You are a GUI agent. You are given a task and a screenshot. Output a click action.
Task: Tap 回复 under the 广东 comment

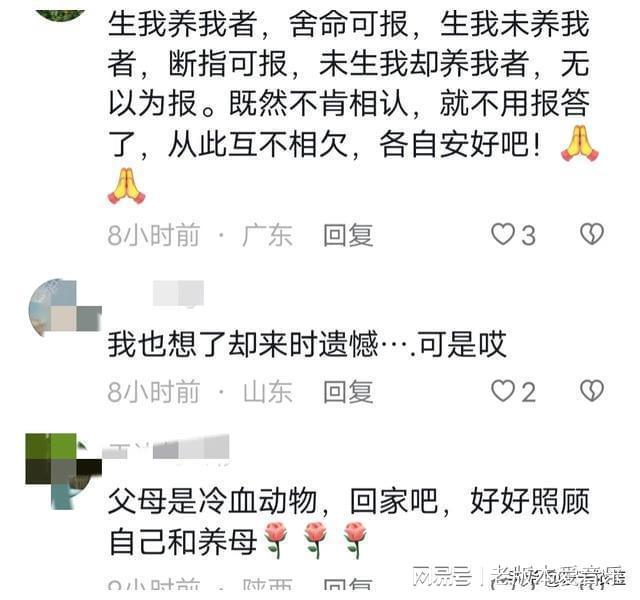tap(348, 236)
